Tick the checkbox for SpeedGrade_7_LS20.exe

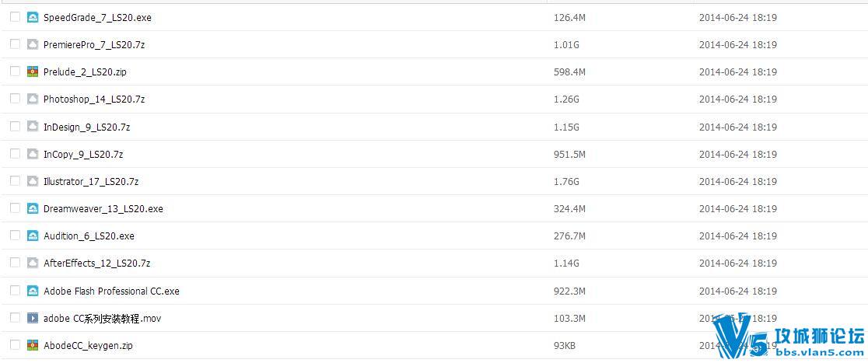pos(15,17)
